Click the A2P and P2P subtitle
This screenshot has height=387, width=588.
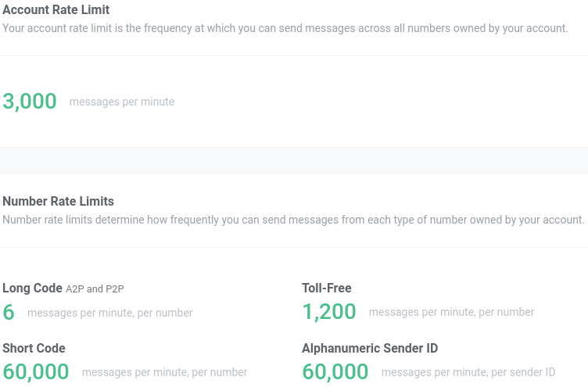pyautogui.click(x=95, y=289)
